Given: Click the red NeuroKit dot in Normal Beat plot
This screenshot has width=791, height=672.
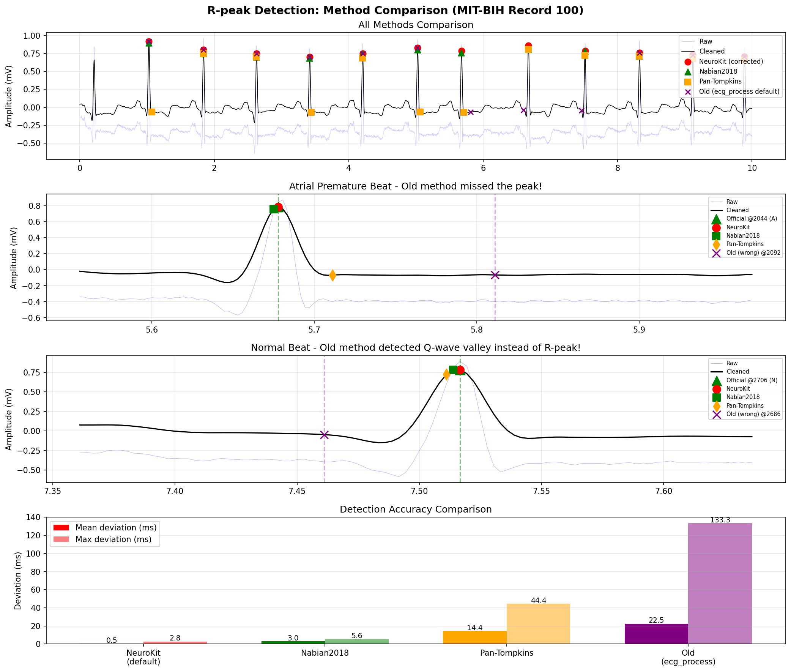Looking at the screenshot, I should point(460,370).
